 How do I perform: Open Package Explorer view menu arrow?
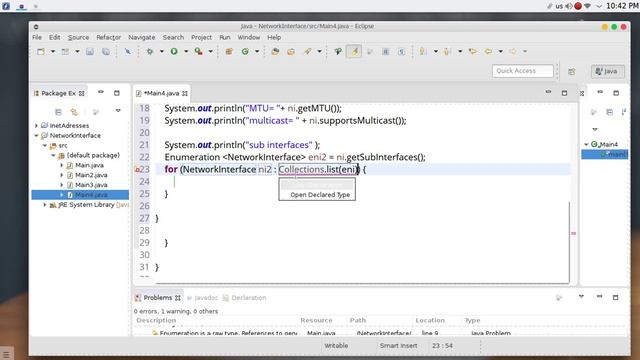[118, 111]
